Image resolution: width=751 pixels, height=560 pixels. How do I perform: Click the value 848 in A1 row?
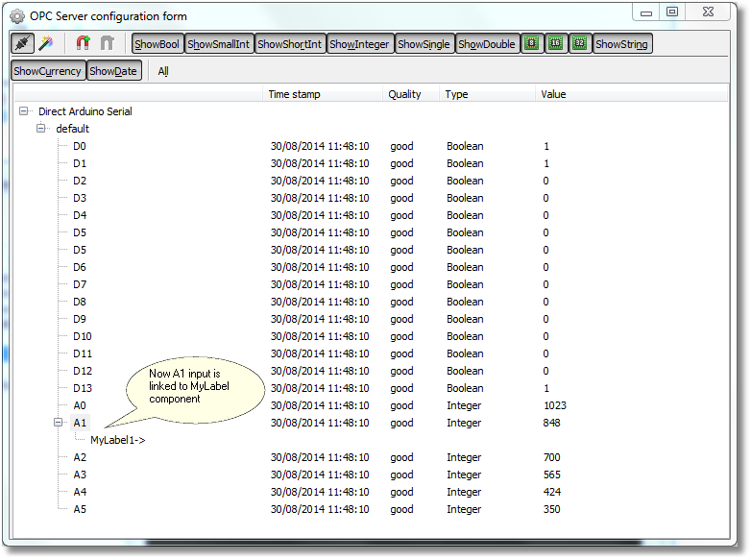(x=552, y=423)
